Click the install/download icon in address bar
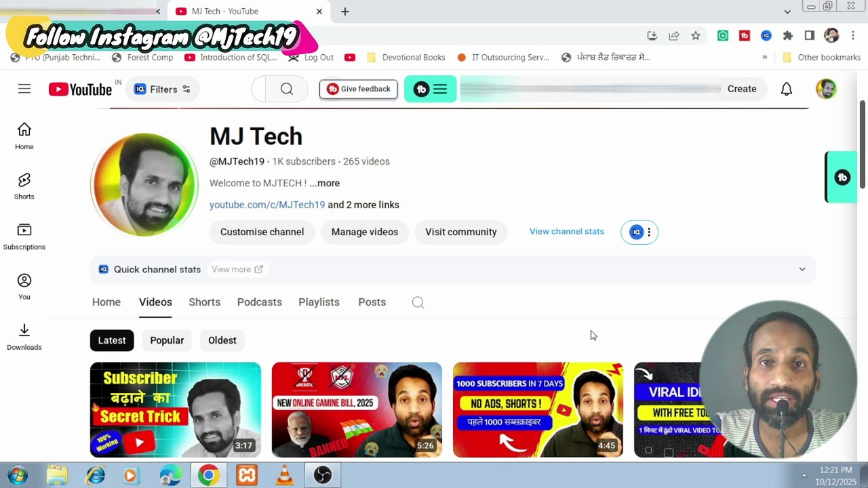868x488 pixels. point(652,36)
